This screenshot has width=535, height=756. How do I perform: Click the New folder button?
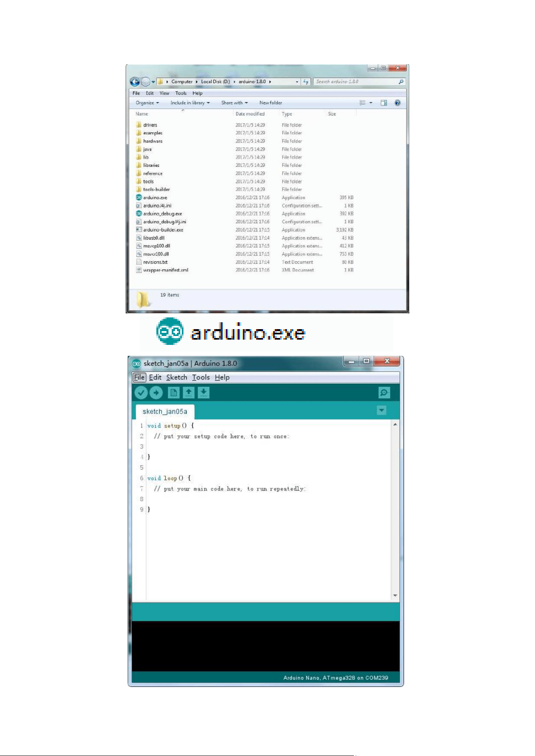click(271, 103)
